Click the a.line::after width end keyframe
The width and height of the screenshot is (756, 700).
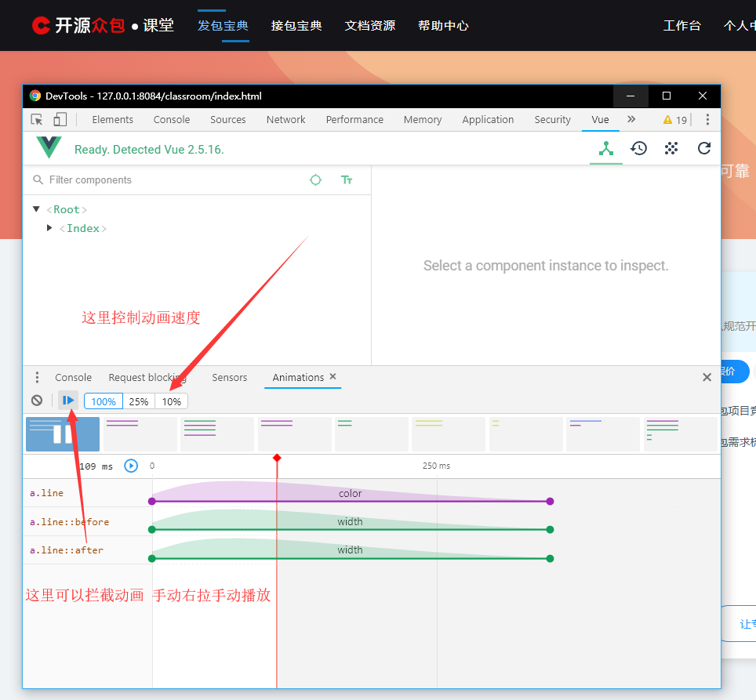point(550,558)
